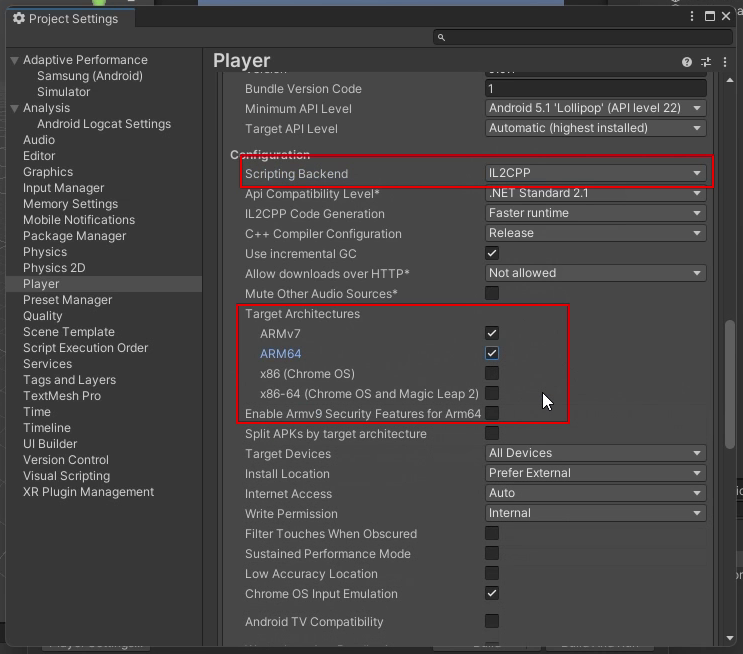Viewport: 743px width, 654px height.
Task: Uncheck the ARM64 target architecture
Action: (492, 353)
